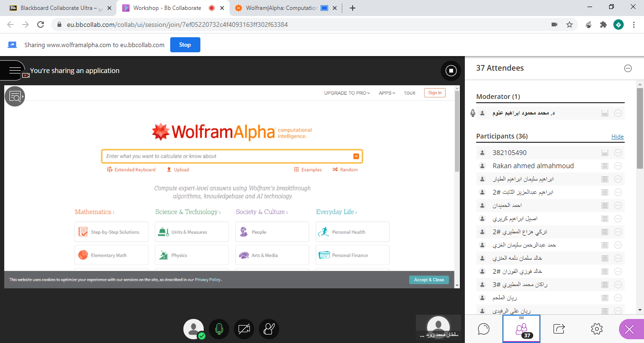The image size is (644, 343).
Task: Select participant row ريان الملحم
Action: click(x=550, y=298)
